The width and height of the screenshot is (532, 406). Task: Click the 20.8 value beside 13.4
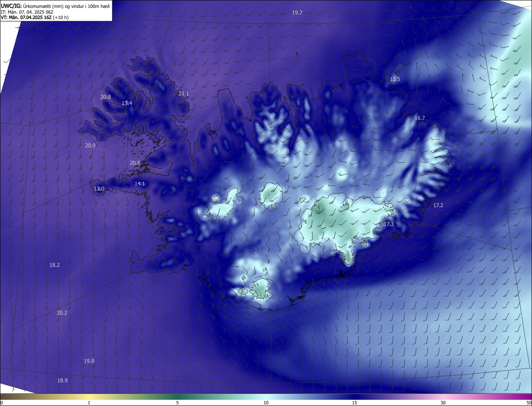(x=106, y=97)
